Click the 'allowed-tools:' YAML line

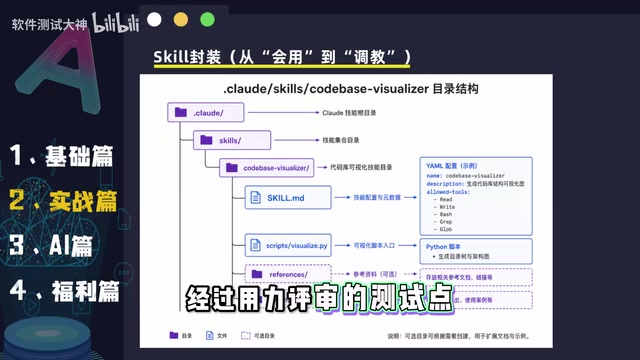point(448,191)
